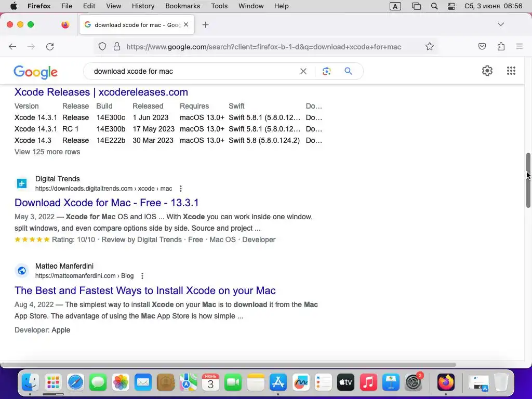Open Spotlight search in menu bar
This screenshot has width=532, height=399.
point(434,6)
